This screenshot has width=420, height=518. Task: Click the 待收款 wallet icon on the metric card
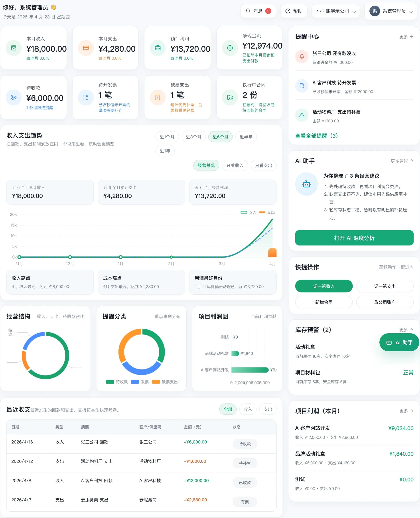point(14,98)
